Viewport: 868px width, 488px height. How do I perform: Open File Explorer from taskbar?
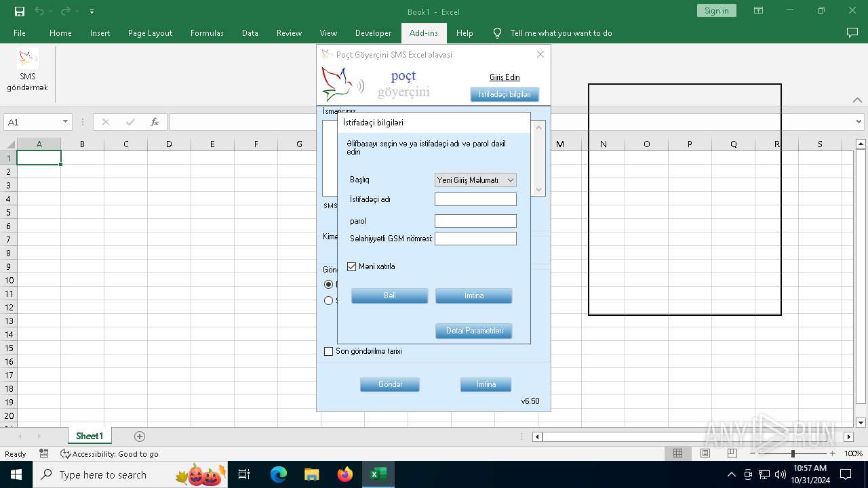point(311,474)
